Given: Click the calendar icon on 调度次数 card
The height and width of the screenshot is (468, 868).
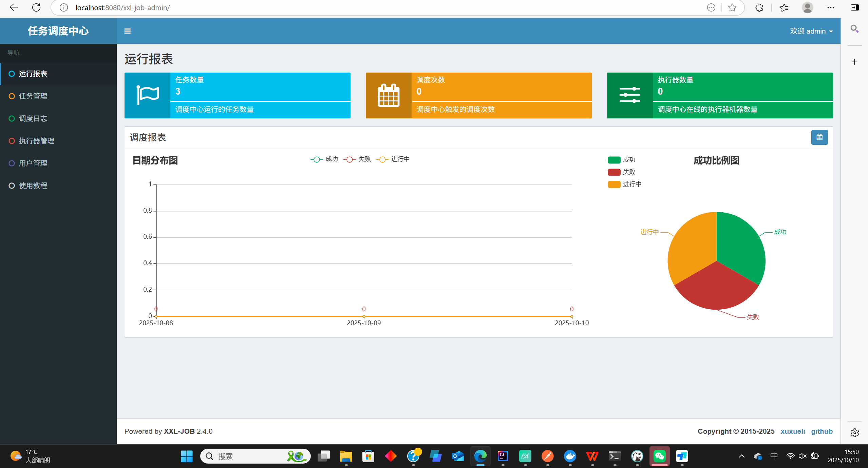Looking at the screenshot, I should pos(389,95).
